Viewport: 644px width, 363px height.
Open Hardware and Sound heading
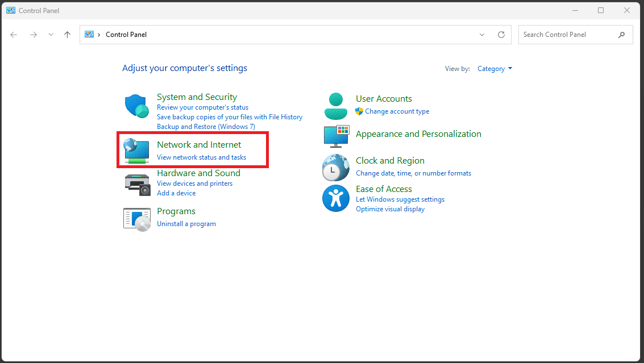tap(198, 173)
